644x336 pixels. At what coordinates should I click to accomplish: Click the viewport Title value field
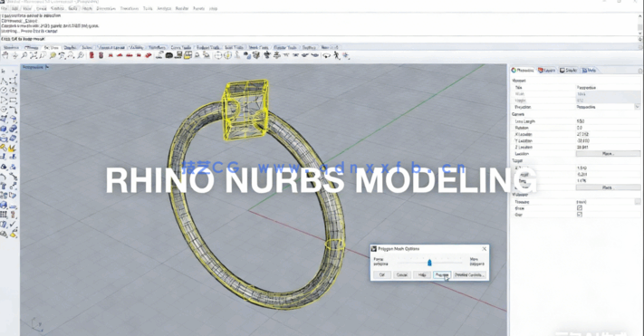tap(608, 88)
